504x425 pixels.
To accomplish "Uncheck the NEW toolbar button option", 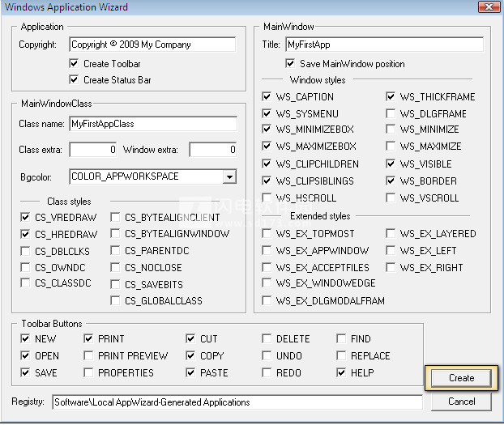I will (25, 338).
